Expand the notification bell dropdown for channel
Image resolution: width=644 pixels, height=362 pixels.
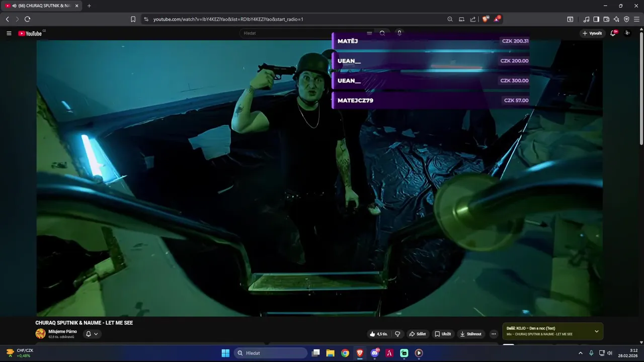point(92,334)
